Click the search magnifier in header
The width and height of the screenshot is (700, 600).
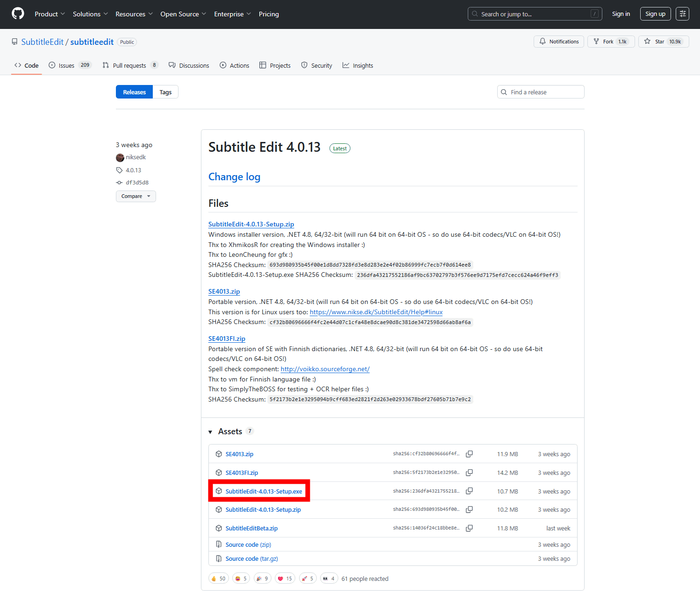(x=475, y=14)
